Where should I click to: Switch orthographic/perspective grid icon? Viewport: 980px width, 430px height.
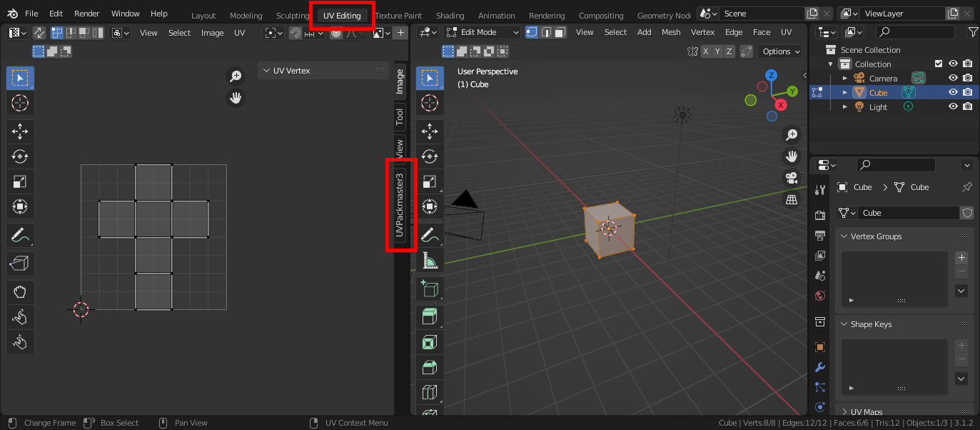(x=792, y=199)
